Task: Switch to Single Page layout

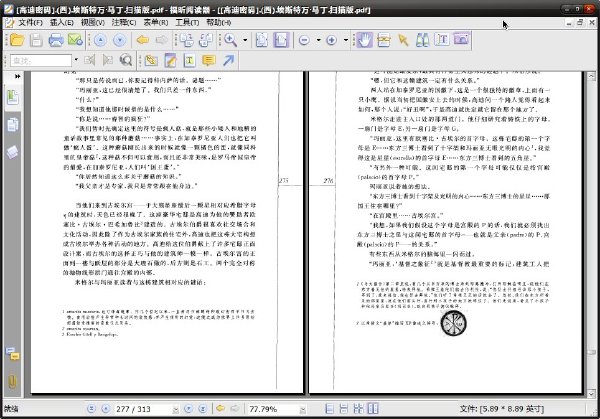Action: [x=329, y=409]
